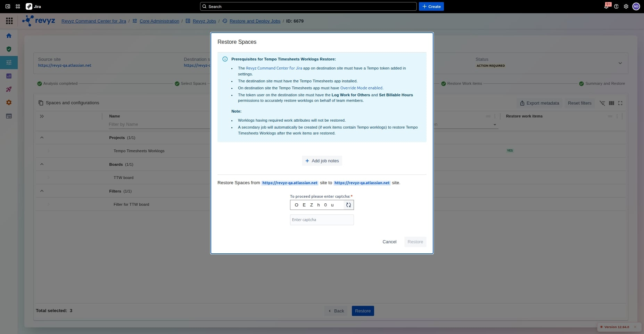Open Revyz Command Center link in prerequisites
Viewport: 644px width, 334px height.
click(274, 68)
